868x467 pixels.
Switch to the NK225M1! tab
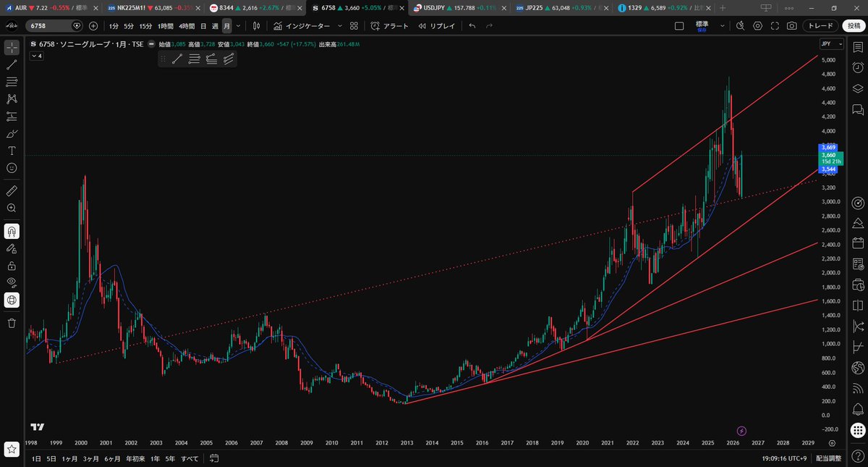pos(152,8)
